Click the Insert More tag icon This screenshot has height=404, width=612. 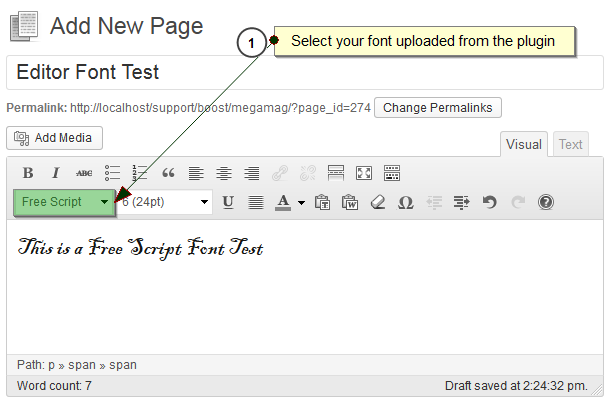[336, 173]
